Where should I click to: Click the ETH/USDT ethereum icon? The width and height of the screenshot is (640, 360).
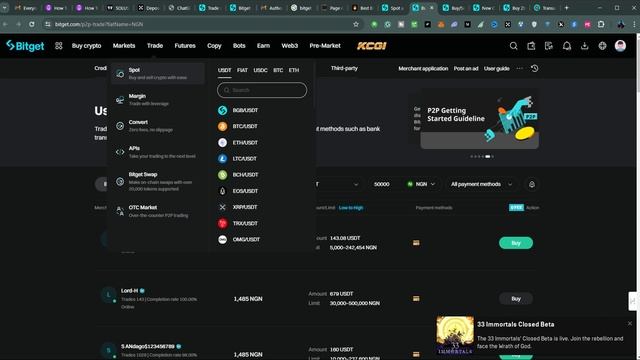(222, 142)
